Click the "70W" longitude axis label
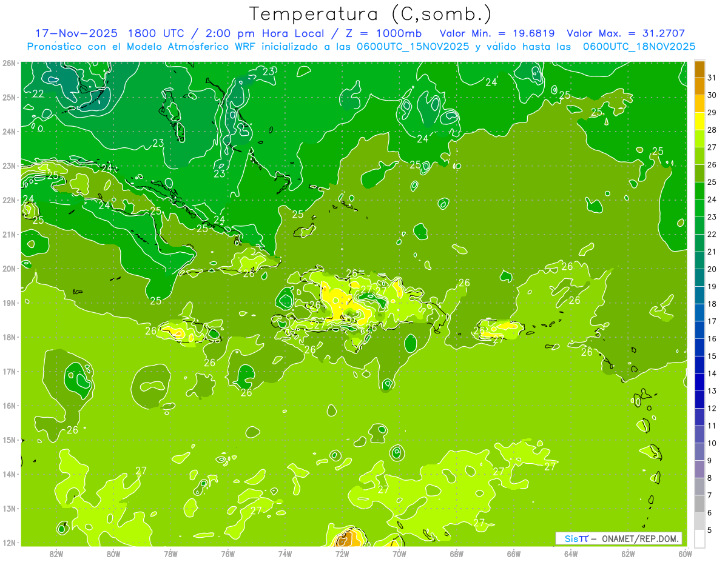Screen dimensions: 728x562 tap(399, 554)
